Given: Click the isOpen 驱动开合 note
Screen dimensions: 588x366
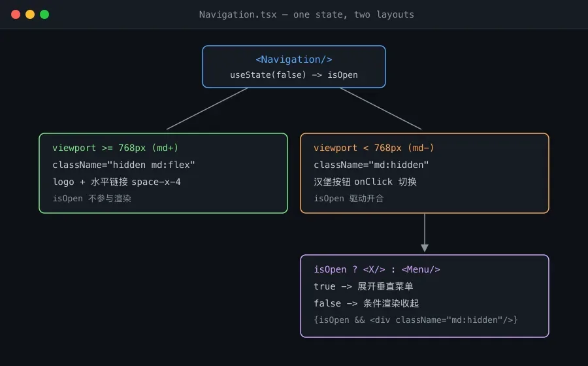Looking at the screenshot, I should tap(348, 199).
